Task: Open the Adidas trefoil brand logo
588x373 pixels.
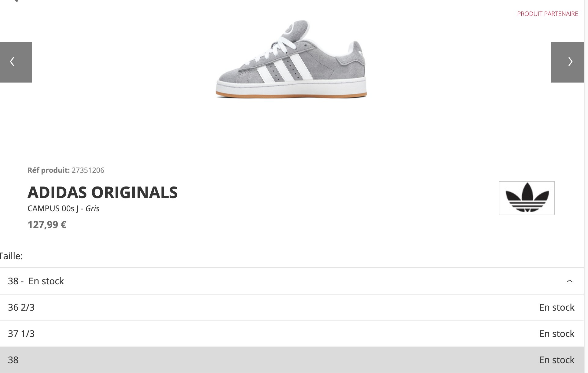Action: [527, 198]
